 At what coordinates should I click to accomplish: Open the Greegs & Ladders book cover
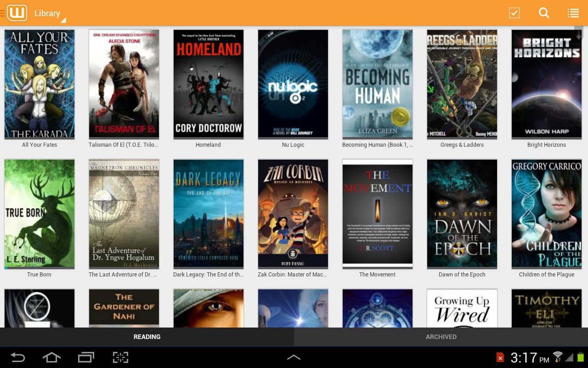tap(462, 84)
